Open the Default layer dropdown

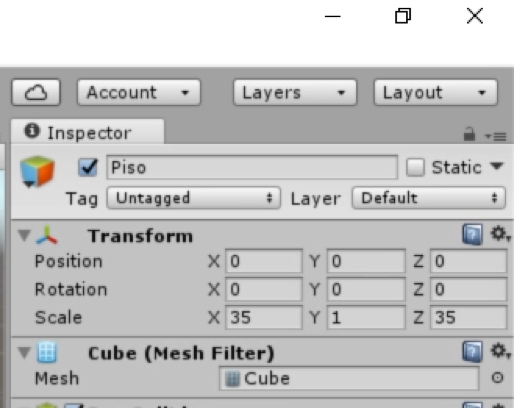pos(429,198)
